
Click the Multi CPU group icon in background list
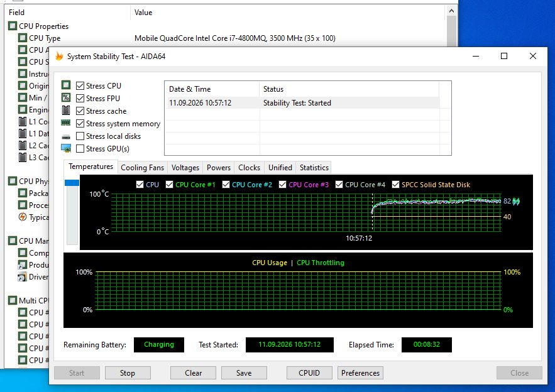coord(13,300)
